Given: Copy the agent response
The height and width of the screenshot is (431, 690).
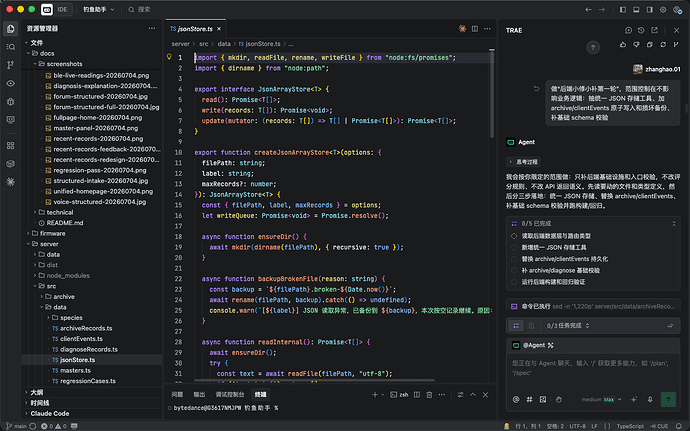Looking at the screenshot, I should click(650, 44).
